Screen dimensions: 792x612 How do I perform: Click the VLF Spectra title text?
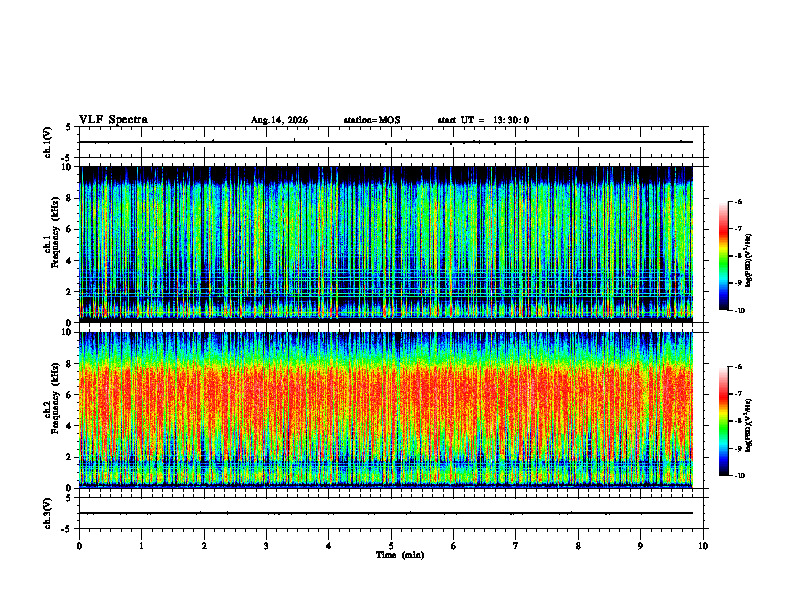[x=113, y=120]
